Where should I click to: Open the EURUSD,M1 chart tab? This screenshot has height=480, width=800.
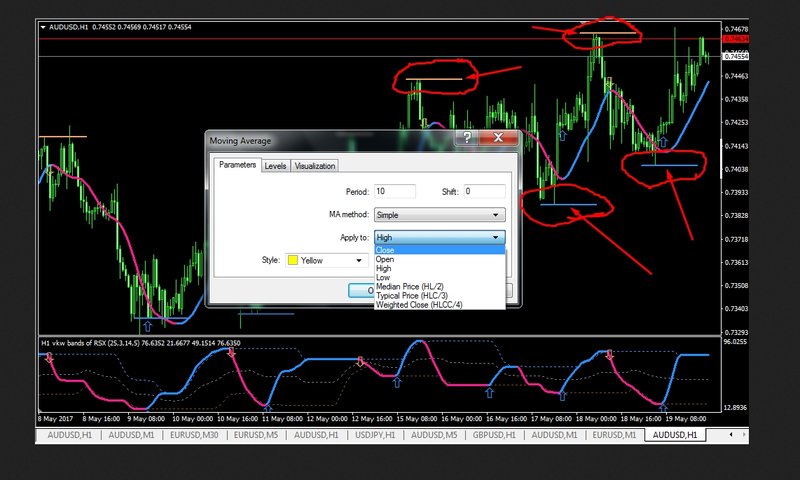click(x=614, y=435)
